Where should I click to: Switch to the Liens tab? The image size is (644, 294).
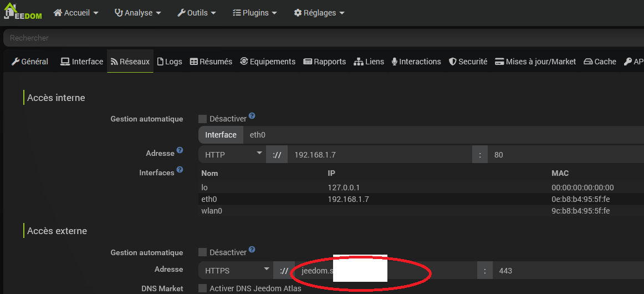tap(369, 62)
